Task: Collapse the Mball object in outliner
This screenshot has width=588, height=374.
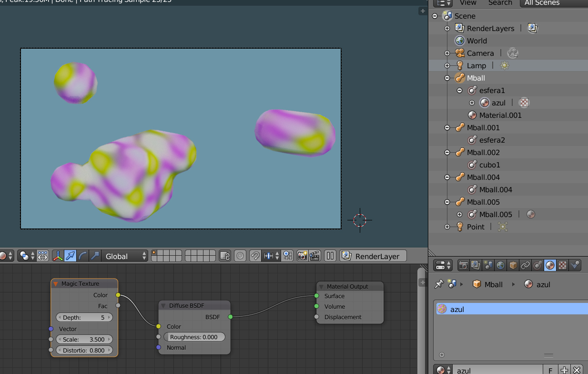Action: tap(447, 78)
